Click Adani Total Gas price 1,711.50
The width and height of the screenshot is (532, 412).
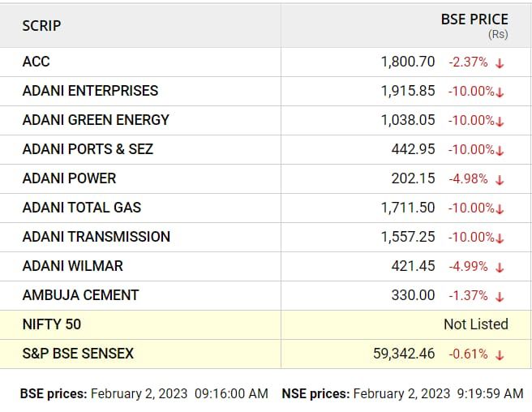point(408,208)
